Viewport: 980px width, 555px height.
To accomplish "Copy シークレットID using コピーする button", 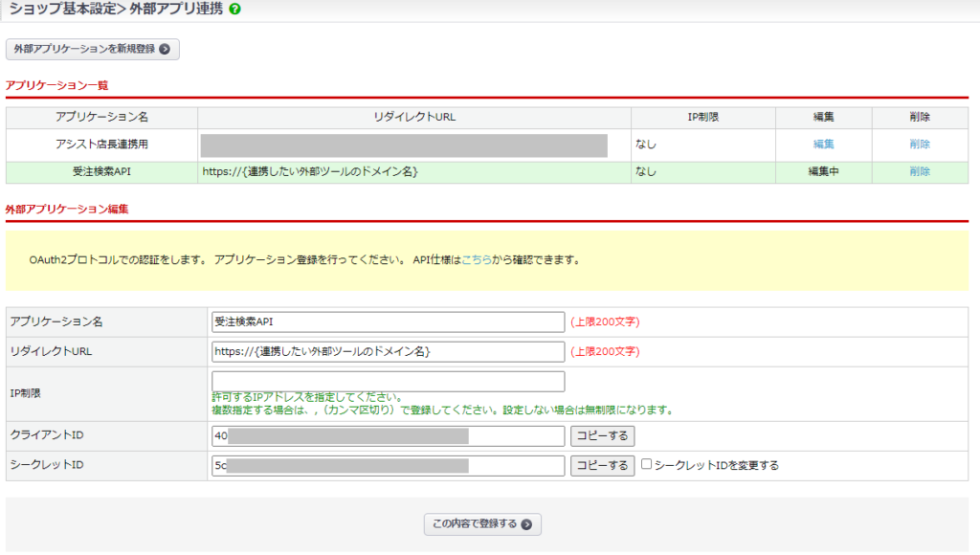I will [x=604, y=465].
